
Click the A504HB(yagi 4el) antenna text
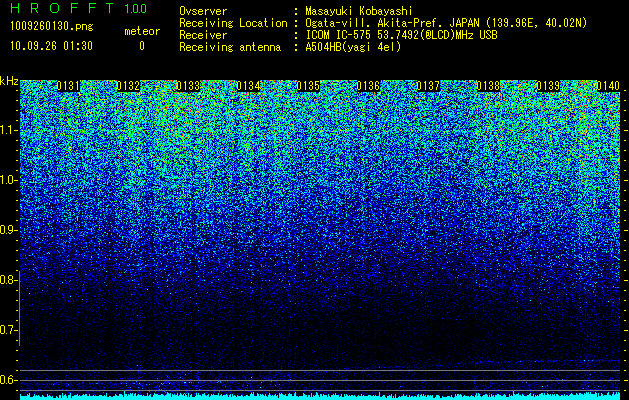click(353, 47)
